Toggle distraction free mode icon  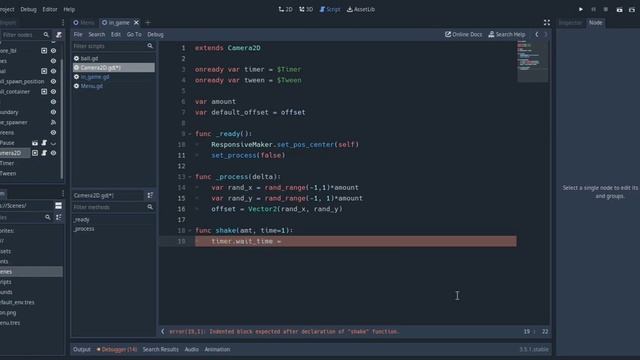click(547, 22)
